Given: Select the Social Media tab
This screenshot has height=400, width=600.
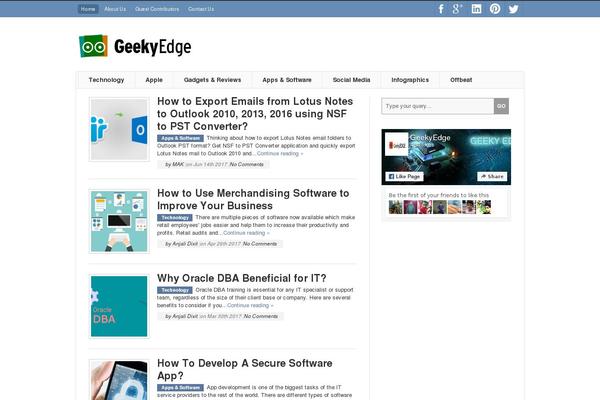Looking at the screenshot, I should click(351, 80).
